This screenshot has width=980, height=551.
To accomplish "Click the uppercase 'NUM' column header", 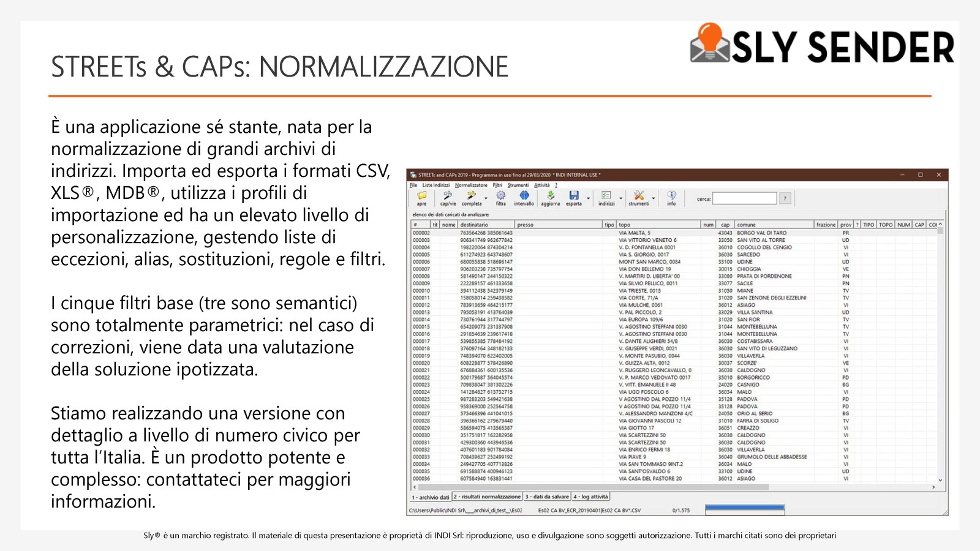I will [x=904, y=225].
